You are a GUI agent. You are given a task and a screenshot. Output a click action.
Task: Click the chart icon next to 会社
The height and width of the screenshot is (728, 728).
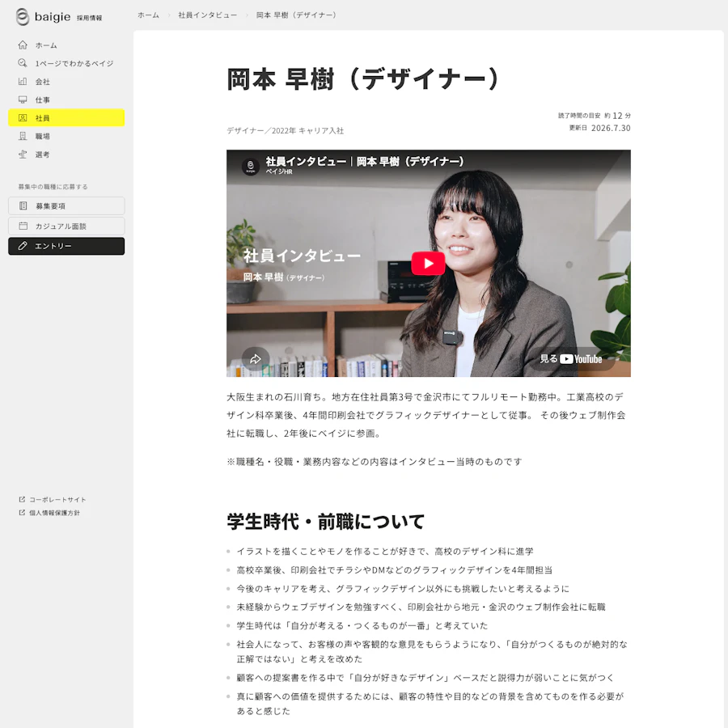[x=23, y=81]
